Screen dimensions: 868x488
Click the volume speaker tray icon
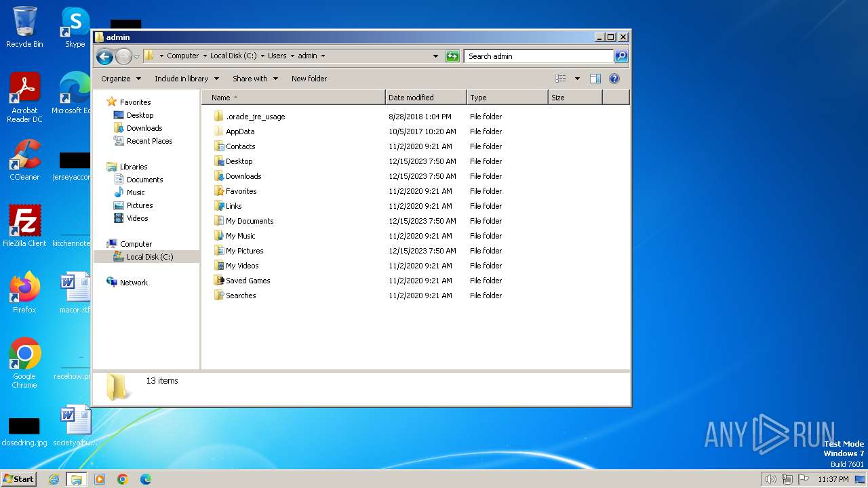click(771, 479)
